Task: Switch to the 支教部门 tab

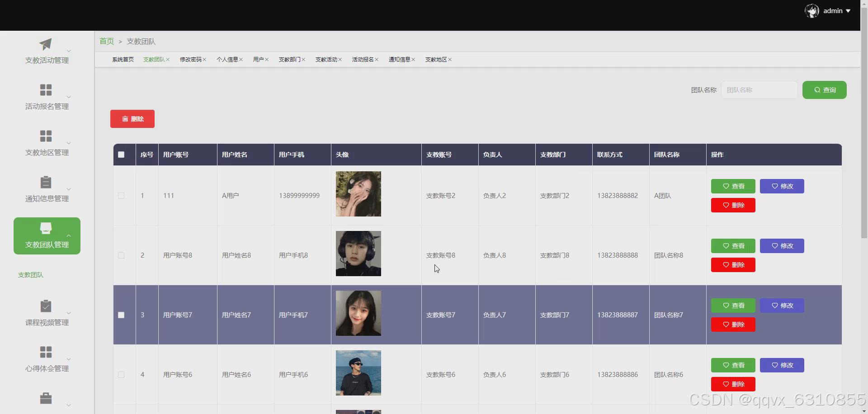Action: (289, 60)
